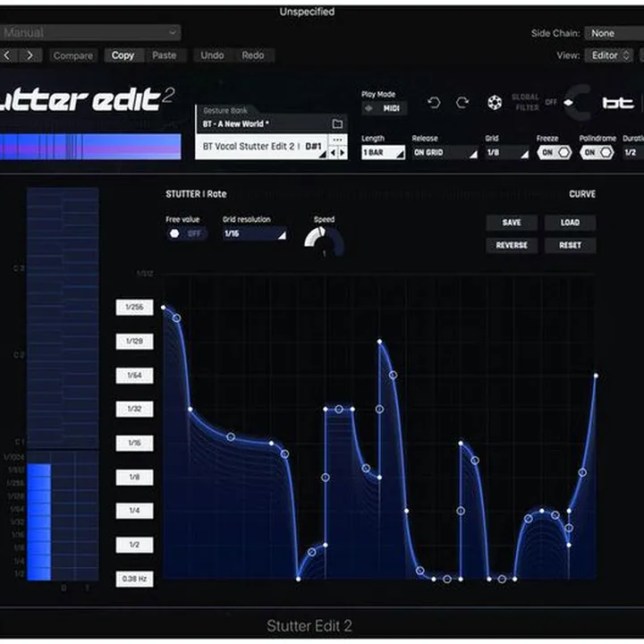The height and width of the screenshot is (644, 644).
Task: Open the View Editor dropdown
Action: 610,55
